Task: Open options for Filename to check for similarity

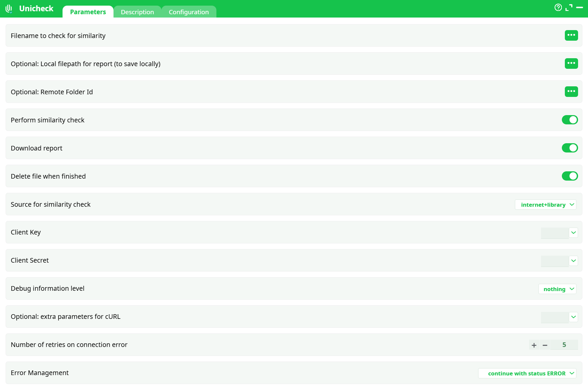Action: pos(571,35)
